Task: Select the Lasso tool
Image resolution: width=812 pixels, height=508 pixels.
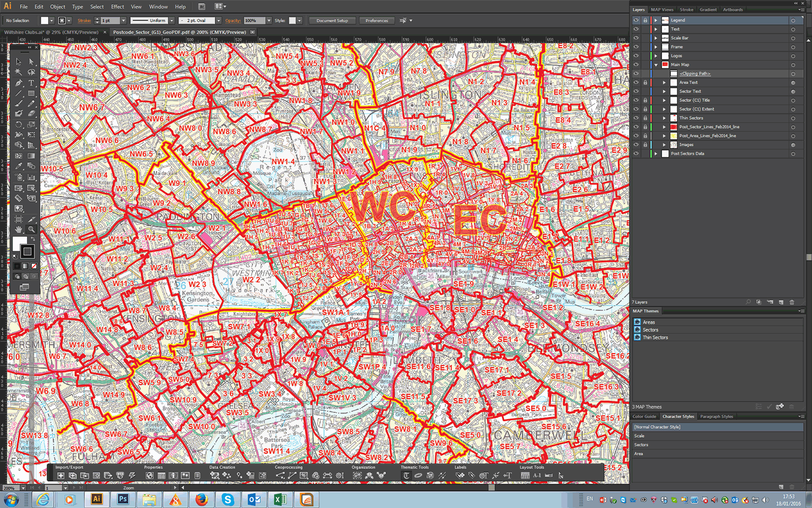Action: click(31, 72)
